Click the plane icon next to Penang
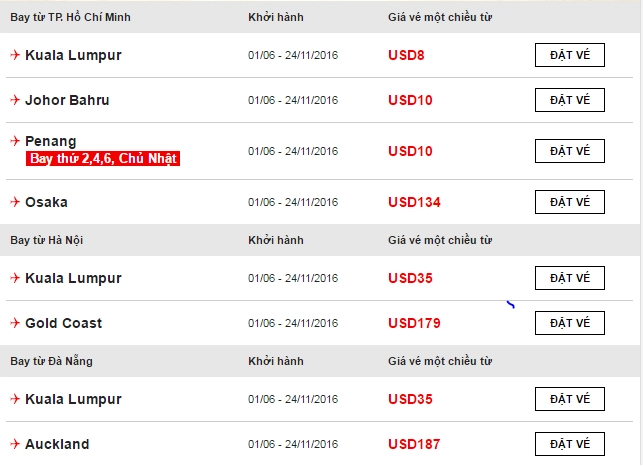 pos(15,141)
